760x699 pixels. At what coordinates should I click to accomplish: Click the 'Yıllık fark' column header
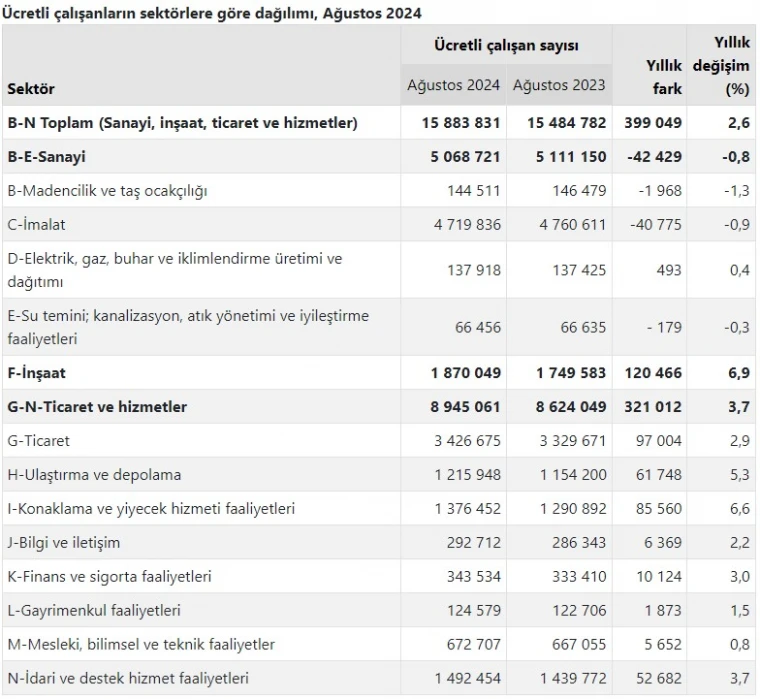pyautogui.click(x=663, y=76)
